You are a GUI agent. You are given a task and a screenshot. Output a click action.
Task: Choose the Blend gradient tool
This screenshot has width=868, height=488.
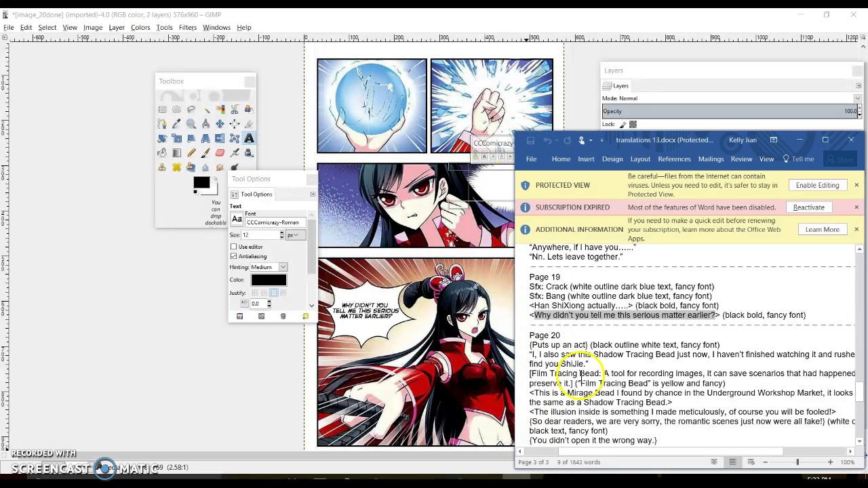[176, 152]
